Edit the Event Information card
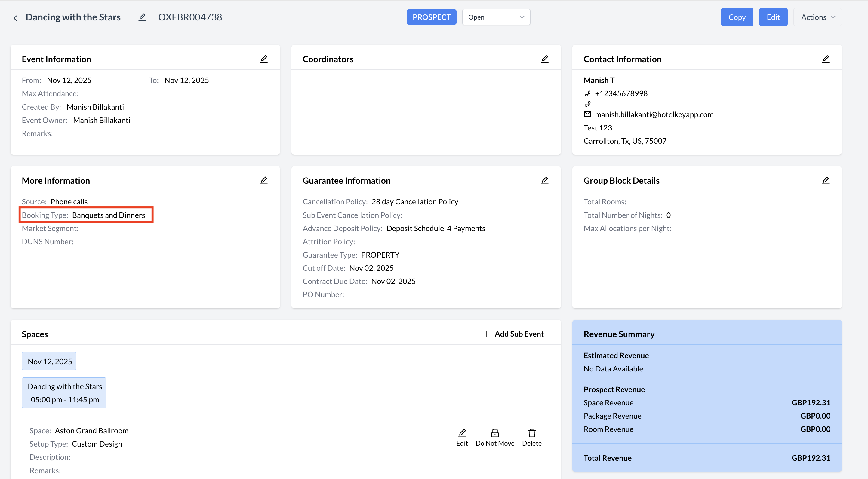 [264, 59]
